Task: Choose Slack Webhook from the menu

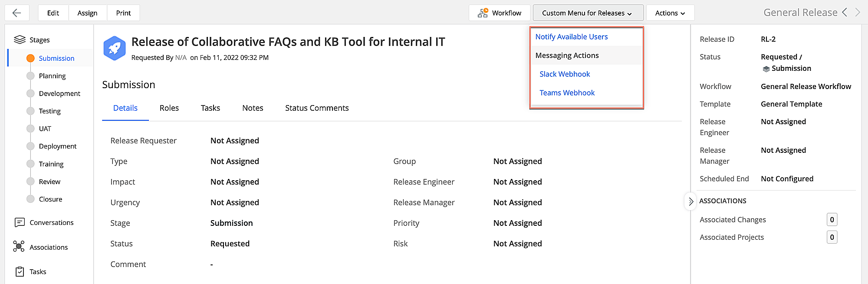Action: [x=565, y=74]
